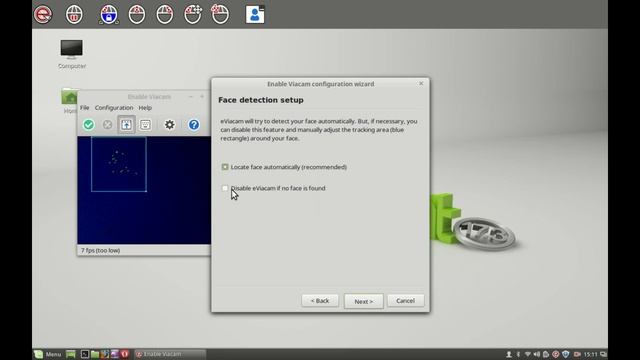This screenshot has height=360, width=640.
Task: Open the volume speaker tray icon
Action: pyautogui.click(x=537, y=354)
